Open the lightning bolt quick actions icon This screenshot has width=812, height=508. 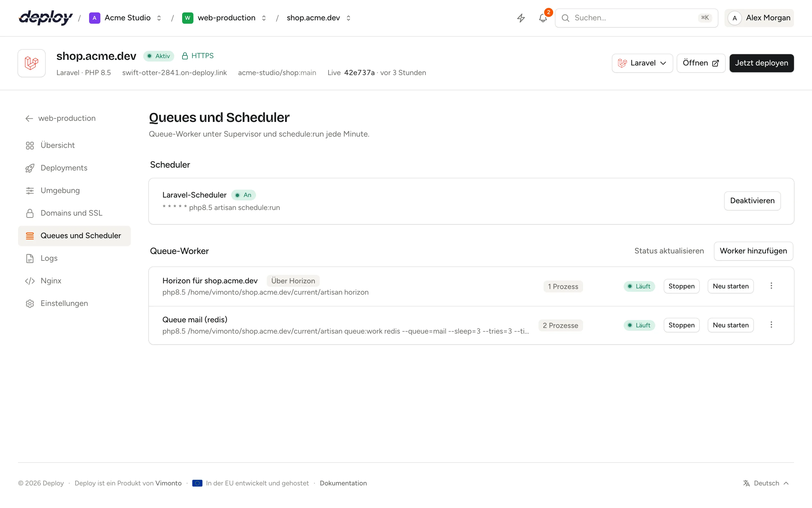pyautogui.click(x=521, y=18)
